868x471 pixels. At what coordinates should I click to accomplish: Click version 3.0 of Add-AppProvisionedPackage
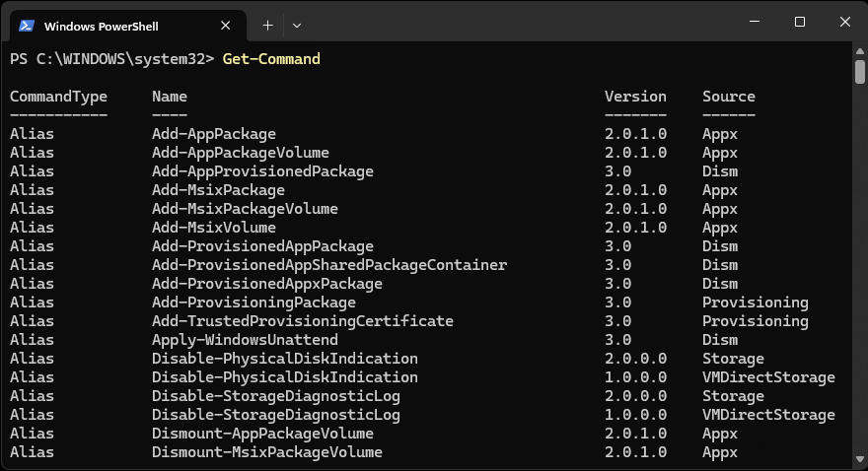point(617,171)
